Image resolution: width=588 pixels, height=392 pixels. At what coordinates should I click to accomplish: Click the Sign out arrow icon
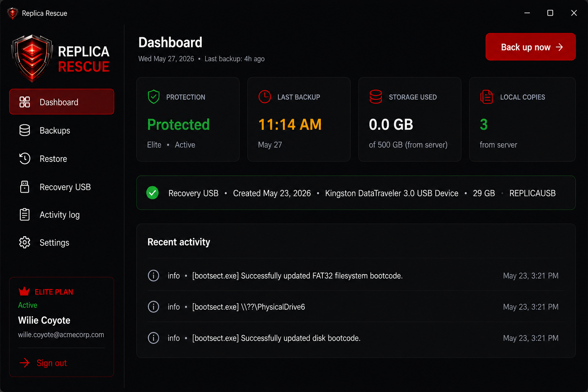24,363
